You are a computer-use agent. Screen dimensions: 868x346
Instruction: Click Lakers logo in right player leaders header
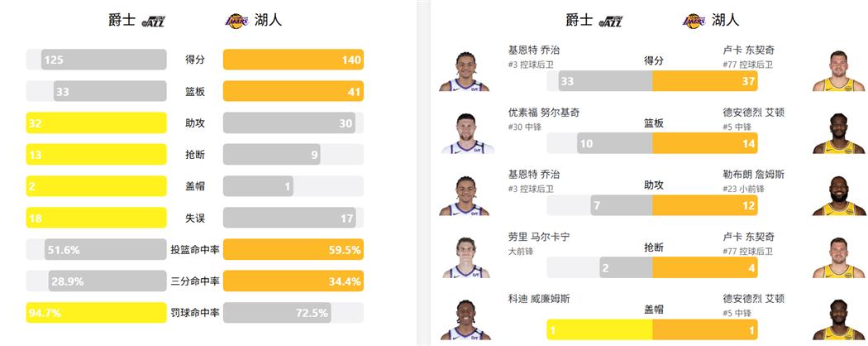click(x=693, y=21)
